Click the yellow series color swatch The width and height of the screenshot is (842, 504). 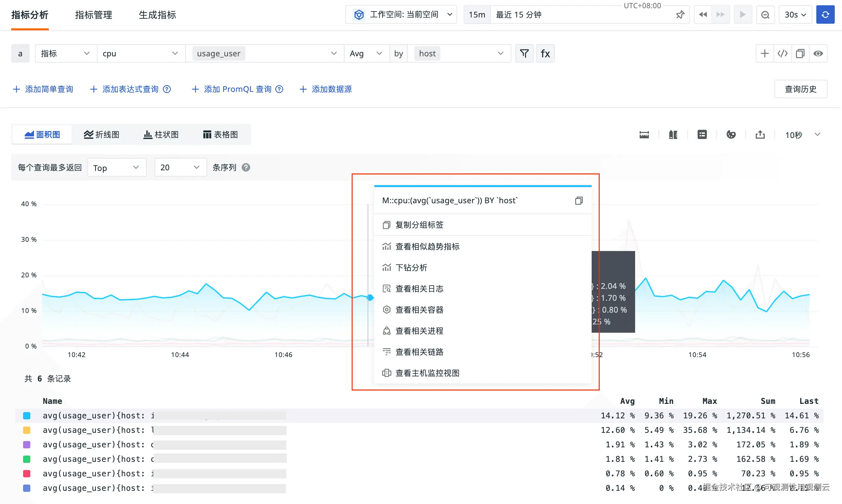pos(27,430)
